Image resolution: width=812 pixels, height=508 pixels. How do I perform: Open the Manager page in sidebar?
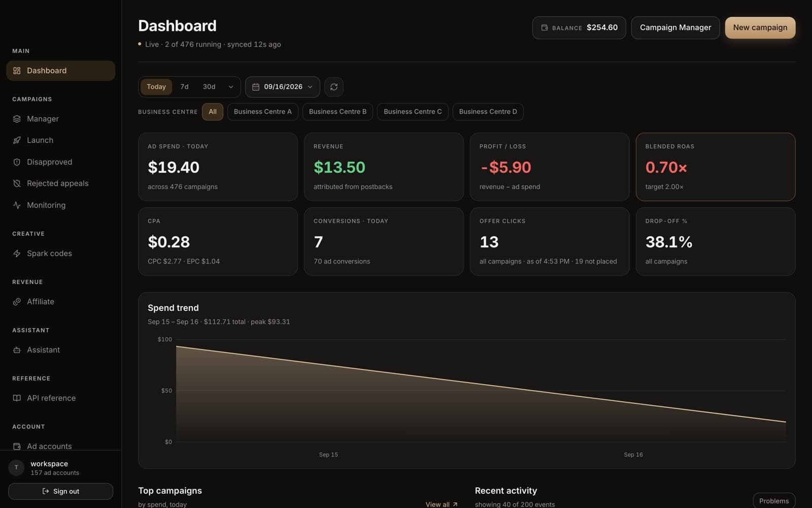[60, 119]
